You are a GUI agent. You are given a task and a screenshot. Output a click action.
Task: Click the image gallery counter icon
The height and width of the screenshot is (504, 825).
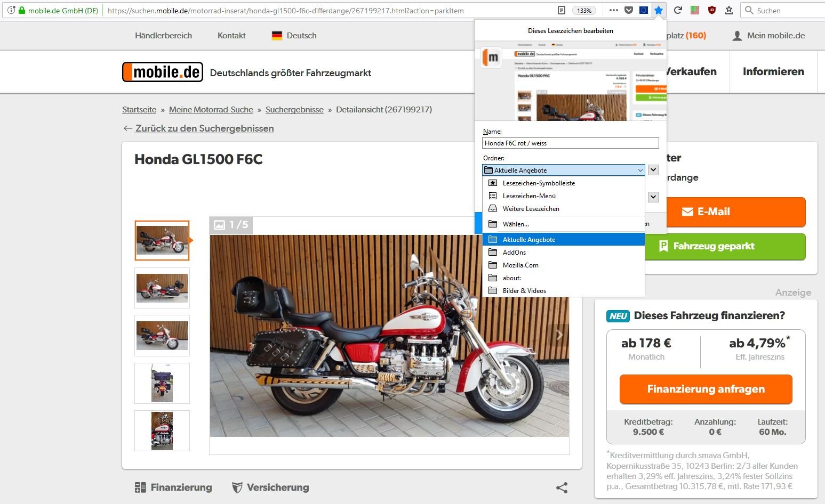[219, 225]
